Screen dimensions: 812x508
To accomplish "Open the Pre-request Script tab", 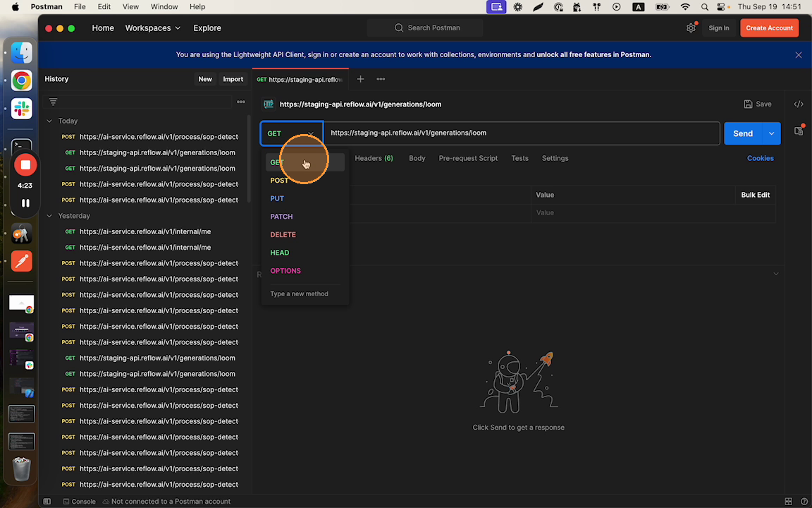I will [468, 158].
